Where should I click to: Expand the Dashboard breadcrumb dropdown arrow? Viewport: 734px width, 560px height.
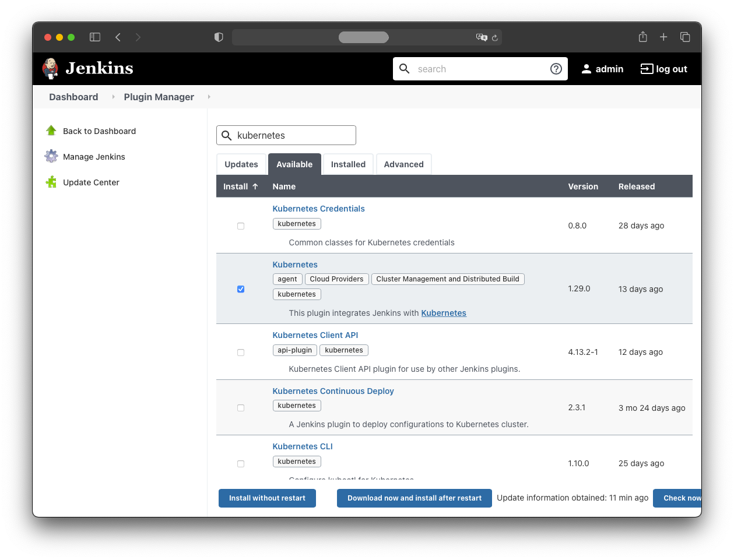113,97
